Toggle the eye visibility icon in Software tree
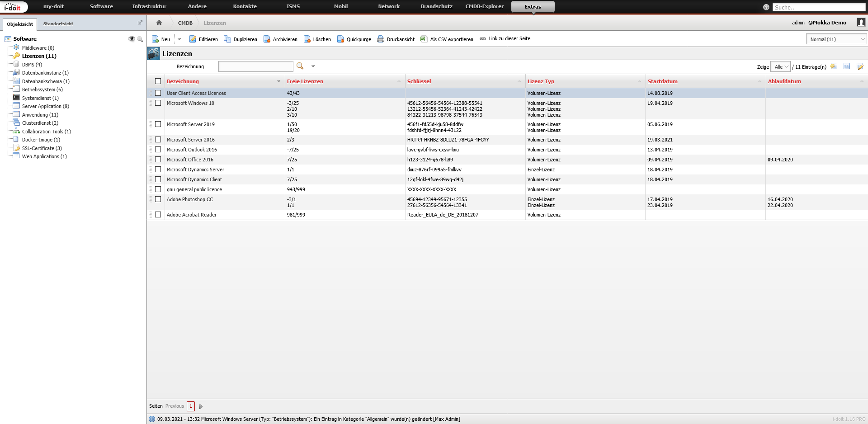This screenshot has width=868, height=424. (x=132, y=39)
